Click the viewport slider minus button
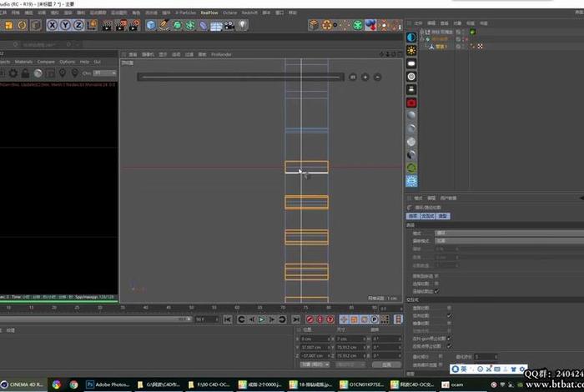The image size is (584, 392). [x=377, y=77]
